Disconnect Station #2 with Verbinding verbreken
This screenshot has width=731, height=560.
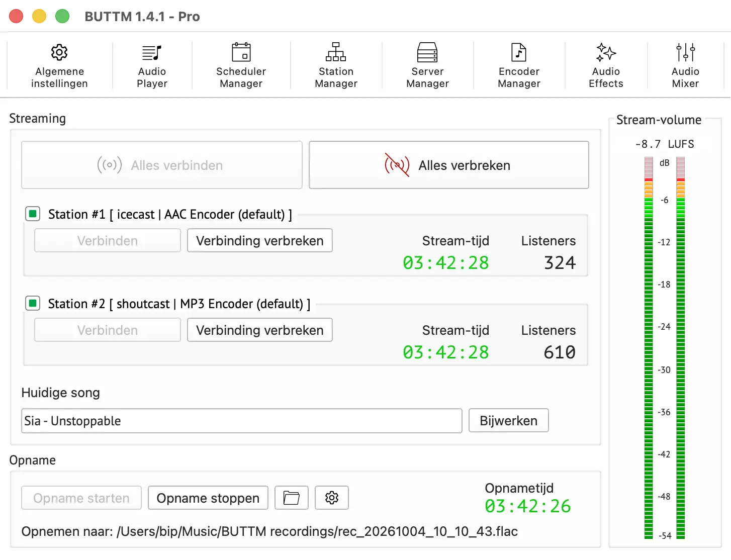[260, 330]
